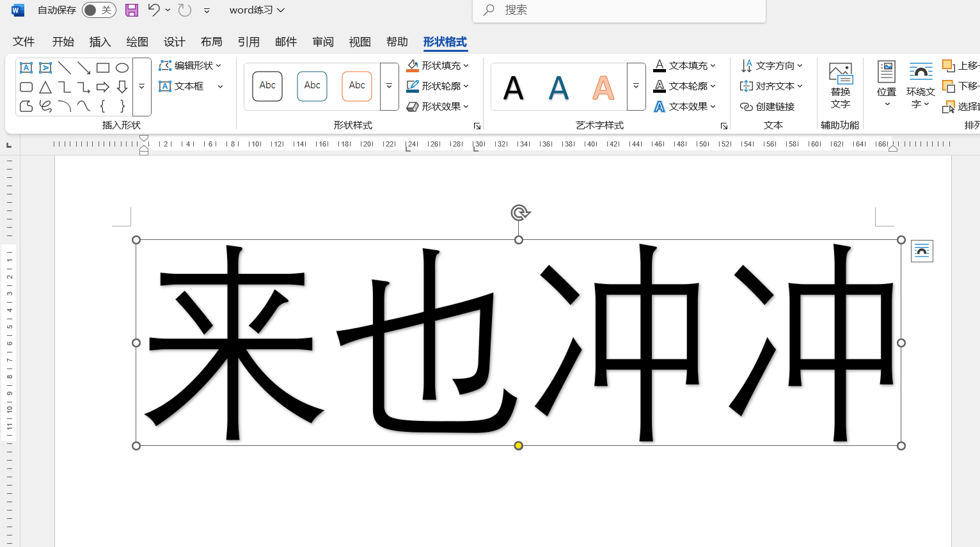Select the triangle shape
This screenshot has height=547, width=980.
coord(45,87)
